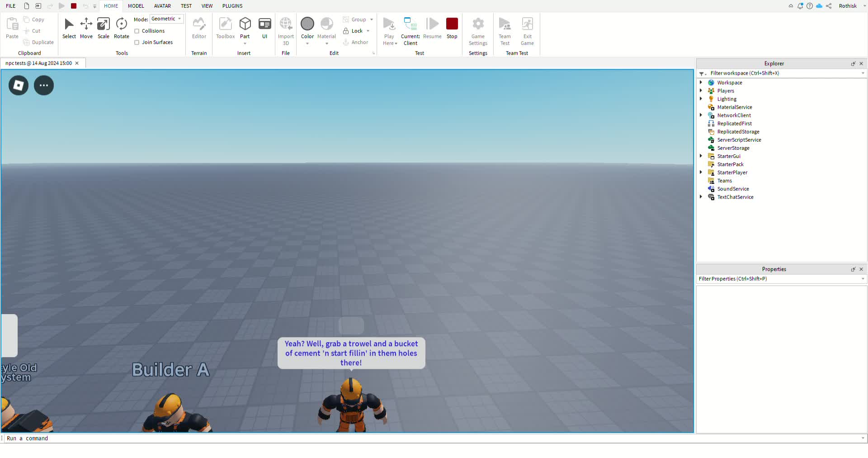The image size is (868, 458).
Task: Open the Color picker swatch
Action: click(307, 23)
